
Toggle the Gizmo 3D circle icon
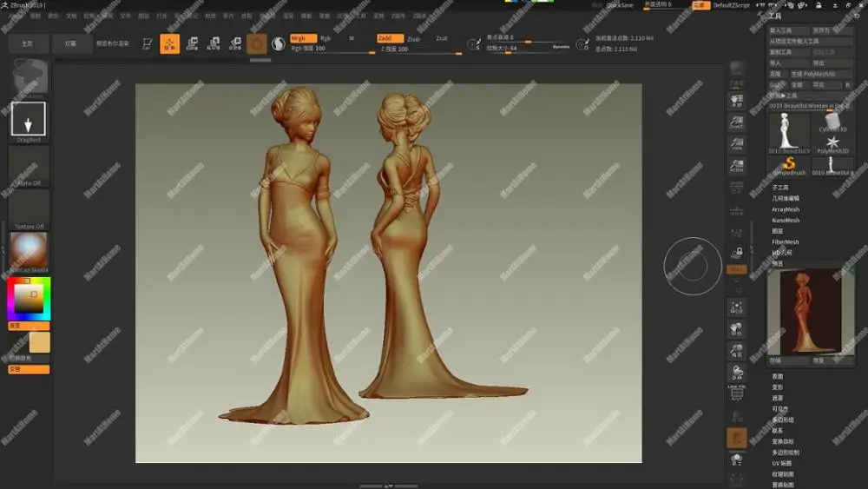[x=256, y=43]
